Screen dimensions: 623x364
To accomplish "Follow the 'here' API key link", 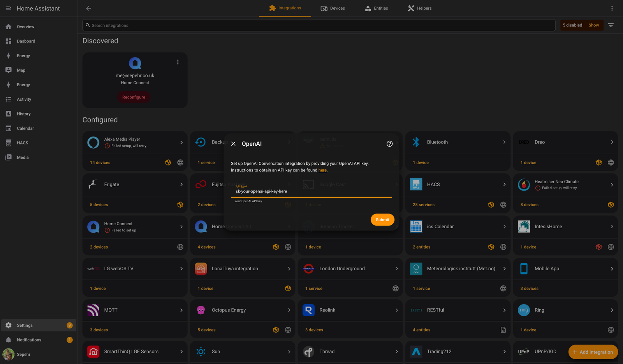I will 322,170.
